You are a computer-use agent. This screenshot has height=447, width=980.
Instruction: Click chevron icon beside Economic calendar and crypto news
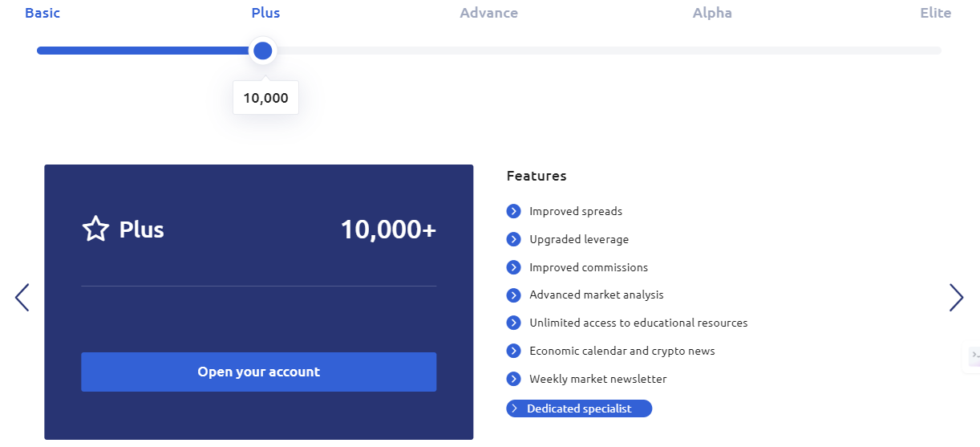(514, 351)
